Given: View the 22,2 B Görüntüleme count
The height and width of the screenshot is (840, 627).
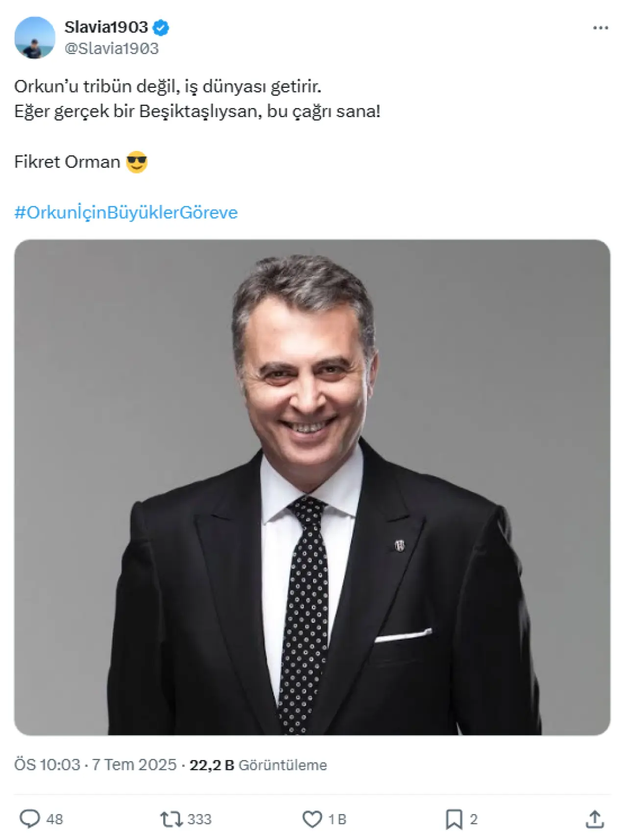Looking at the screenshot, I should tap(258, 765).
